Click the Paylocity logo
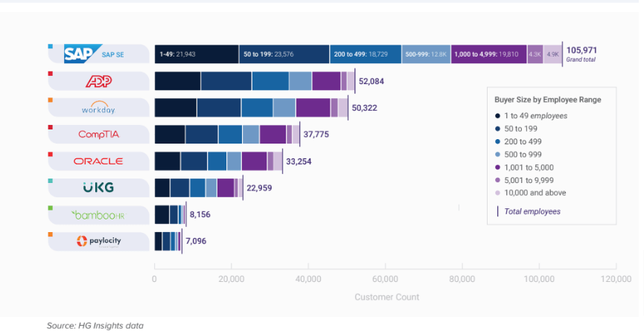This screenshot has width=644, height=334. pyautogui.click(x=99, y=241)
